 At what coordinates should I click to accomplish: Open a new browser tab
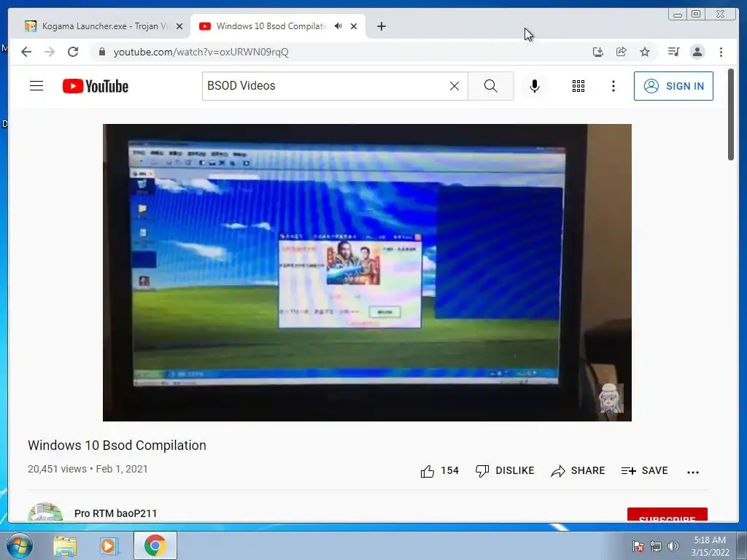(381, 26)
